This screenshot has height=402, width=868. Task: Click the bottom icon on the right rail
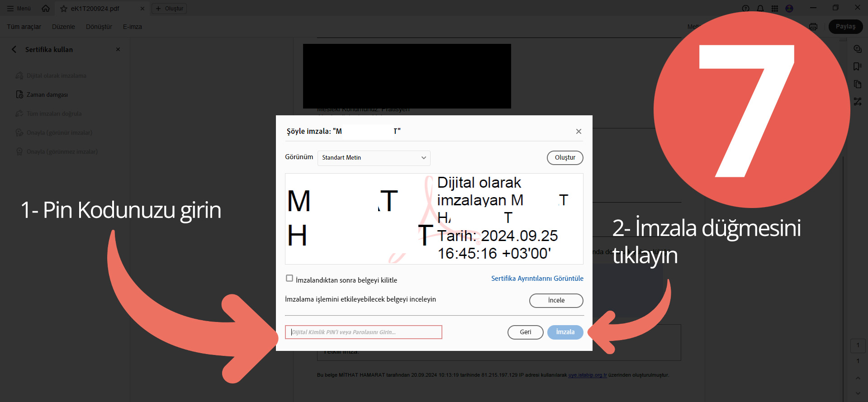[857, 102]
